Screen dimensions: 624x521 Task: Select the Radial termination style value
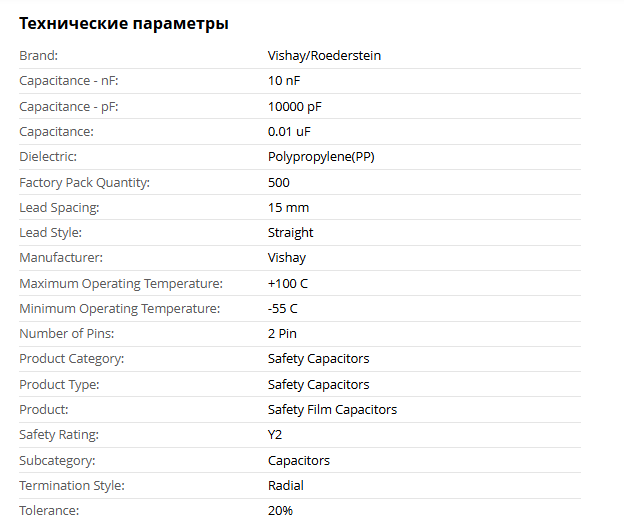tap(286, 486)
